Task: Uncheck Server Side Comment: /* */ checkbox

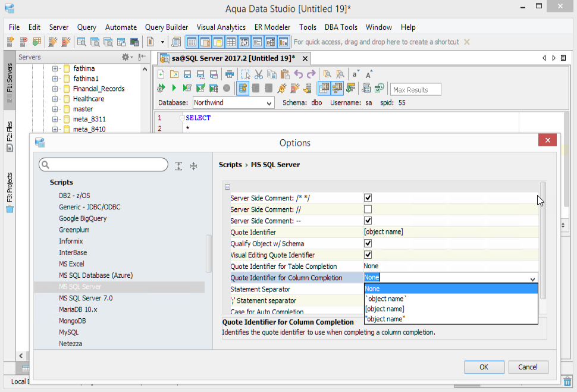Action: pos(368,198)
